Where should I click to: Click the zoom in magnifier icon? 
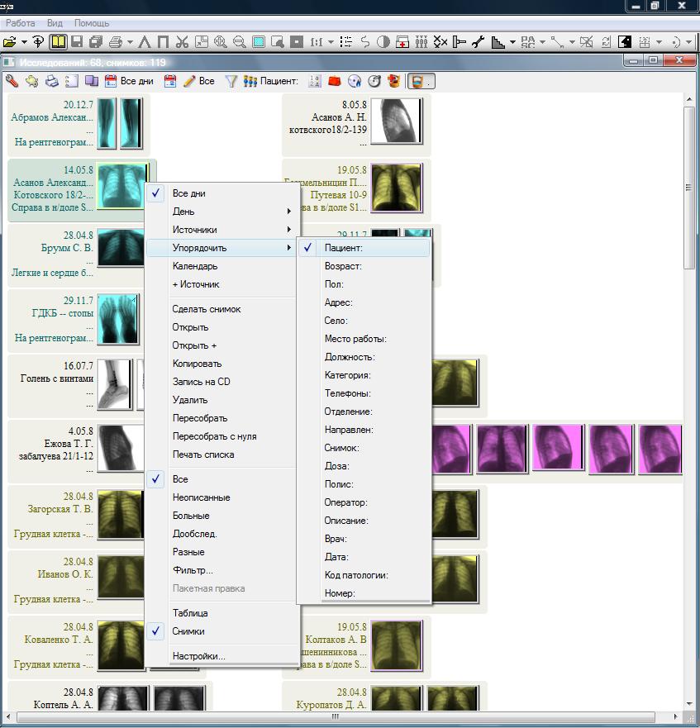(221, 41)
